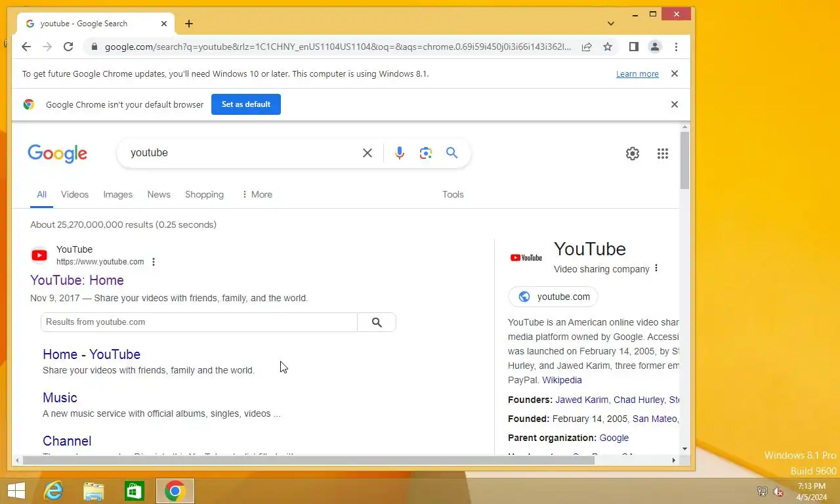Open the network tray icon
The image size is (840, 504).
pyautogui.click(x=762, y=492)
